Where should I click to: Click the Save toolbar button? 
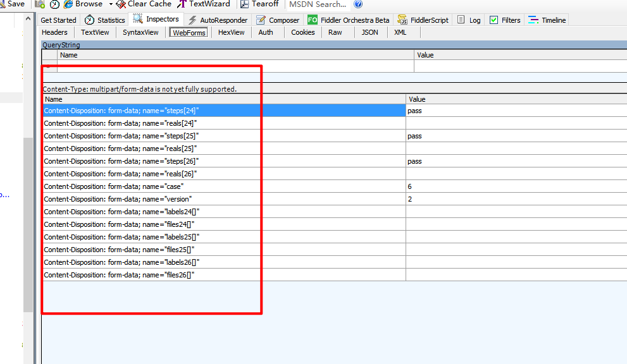click(x=13, y=4)
